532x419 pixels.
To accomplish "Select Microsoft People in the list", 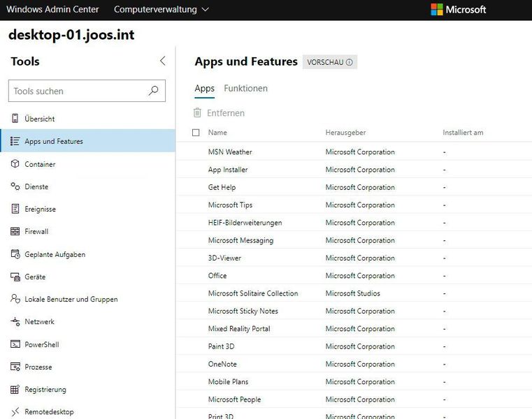I will coord(354,399).
